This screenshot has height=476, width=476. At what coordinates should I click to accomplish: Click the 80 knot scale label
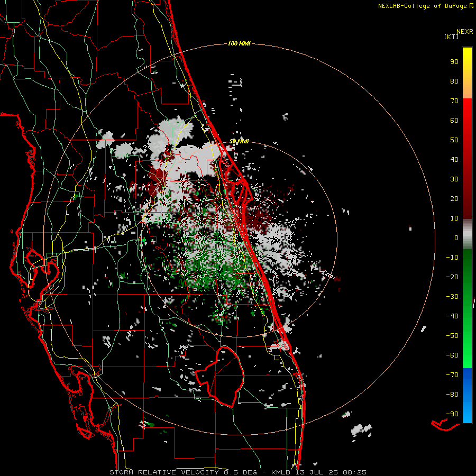pyautogui.click(x=454, y=81)
